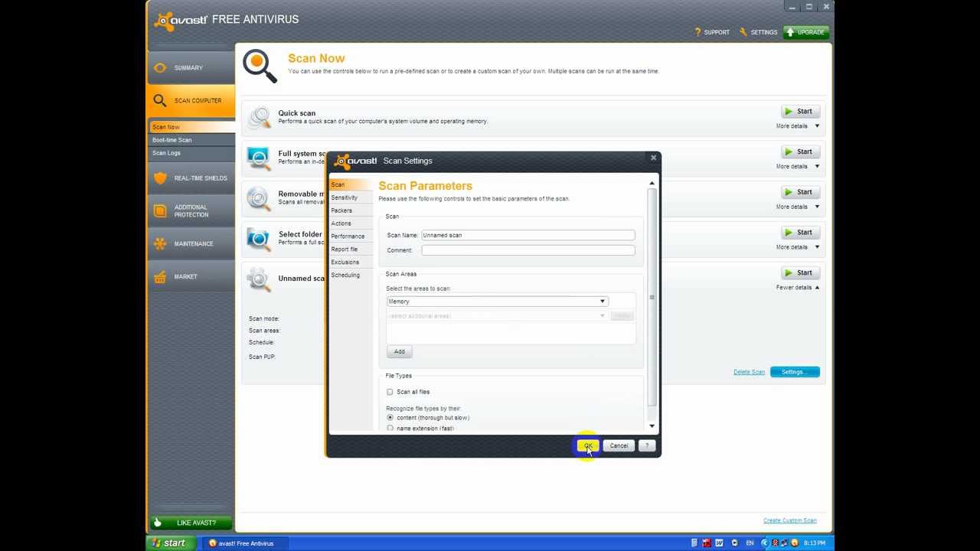The height and width of the screenshot is (551, 980).
Task: Open help via the question mark button
Action: [x=647, y=445]
